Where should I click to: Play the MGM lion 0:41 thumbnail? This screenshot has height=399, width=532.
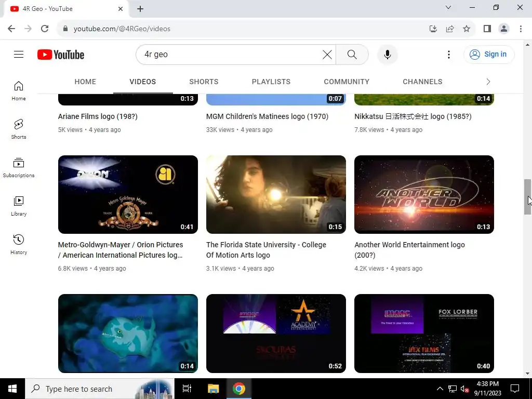[x=128, y=194]
